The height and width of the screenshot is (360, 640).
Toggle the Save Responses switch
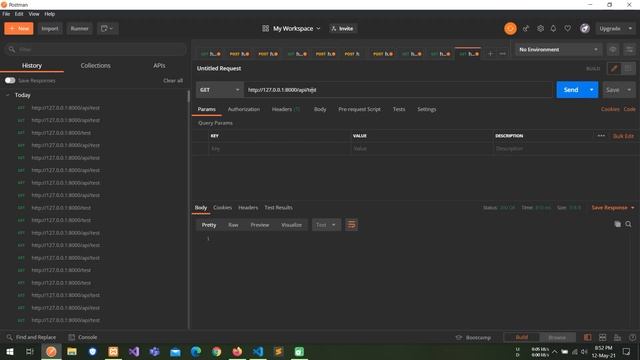tap(10, 80)
